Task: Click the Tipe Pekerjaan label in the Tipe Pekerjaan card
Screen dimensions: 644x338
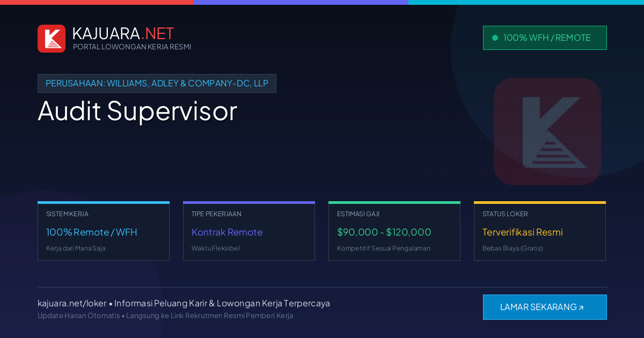Action: (x=216, y=214)
